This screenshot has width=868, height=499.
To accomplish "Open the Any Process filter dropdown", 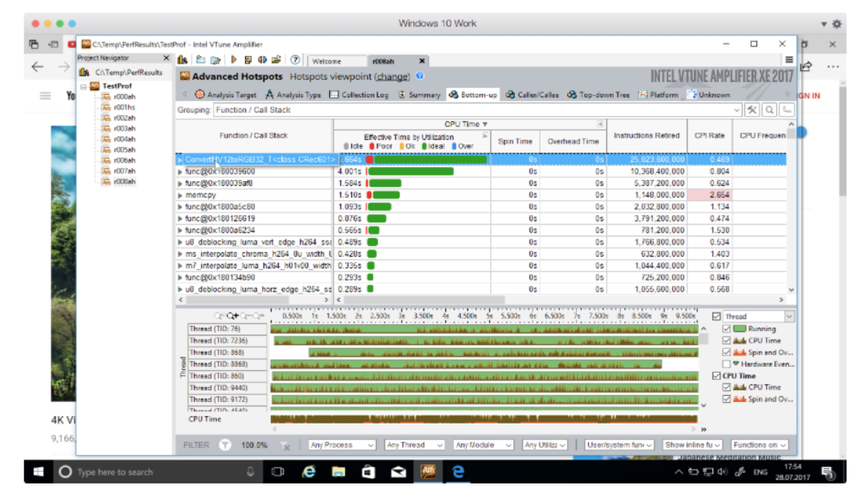I will point(342,445).
